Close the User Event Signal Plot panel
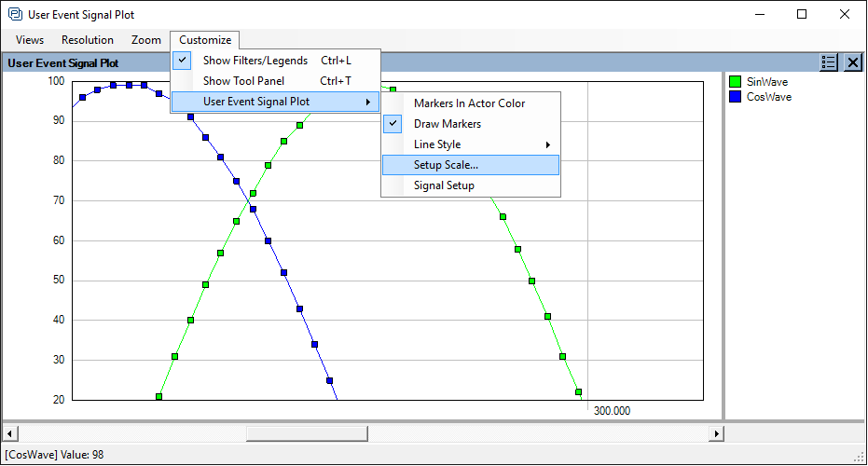Image resolution: width=868 pixels, height=466 pixels. pos(853,62)
